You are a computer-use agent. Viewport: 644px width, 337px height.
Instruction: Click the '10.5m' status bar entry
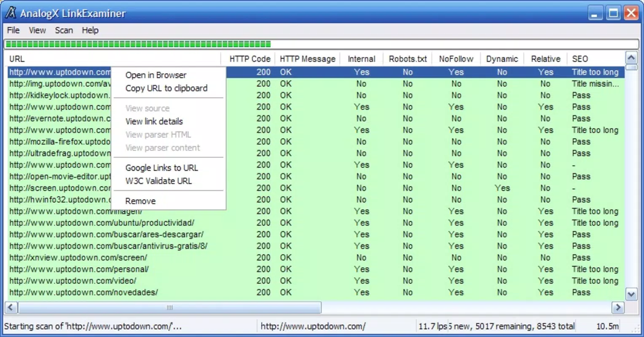pos(607,326)
